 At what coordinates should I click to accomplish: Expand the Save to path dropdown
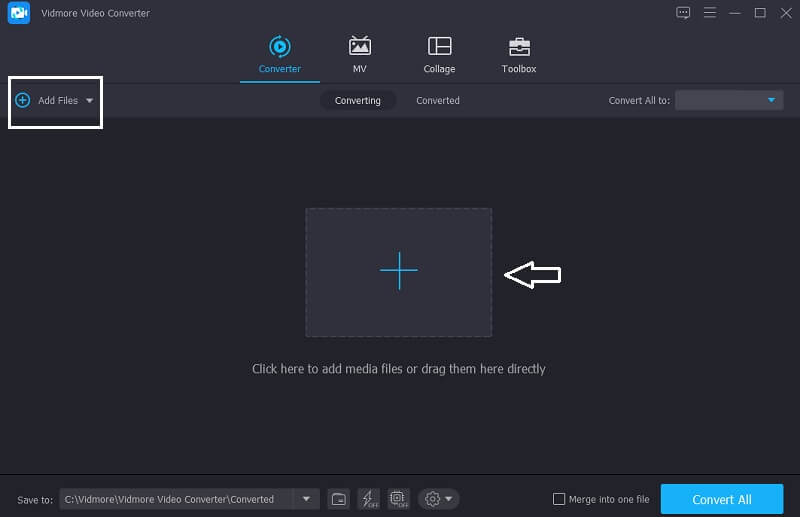point(305,499)
